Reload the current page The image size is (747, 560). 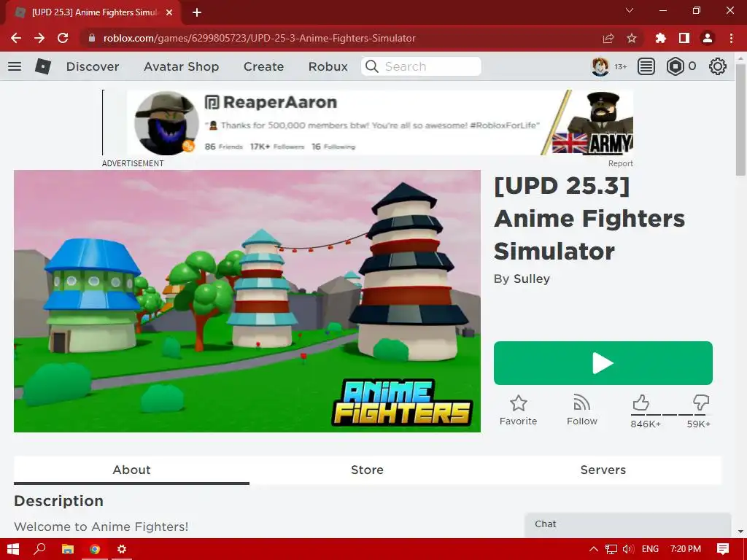point(63,38)
